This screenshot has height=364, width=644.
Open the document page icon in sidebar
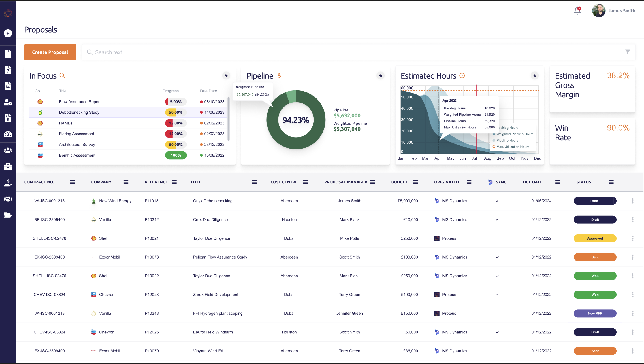[x=8, y=54]
